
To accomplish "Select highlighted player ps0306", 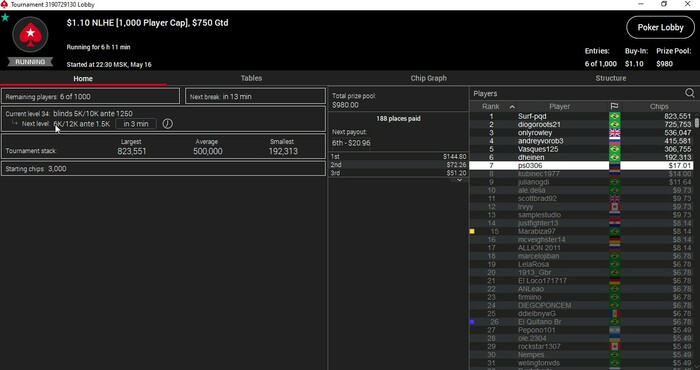I will point(581,166).
